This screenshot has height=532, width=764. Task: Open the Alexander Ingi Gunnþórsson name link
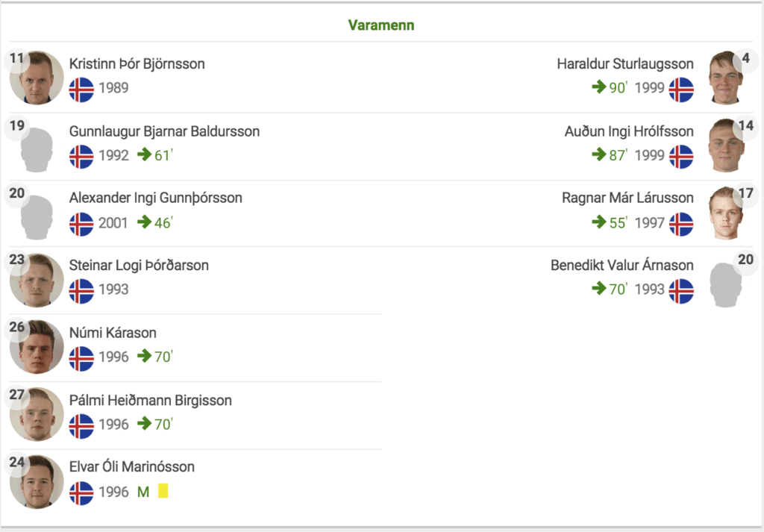pyautogui.click(x=155, y=198)
